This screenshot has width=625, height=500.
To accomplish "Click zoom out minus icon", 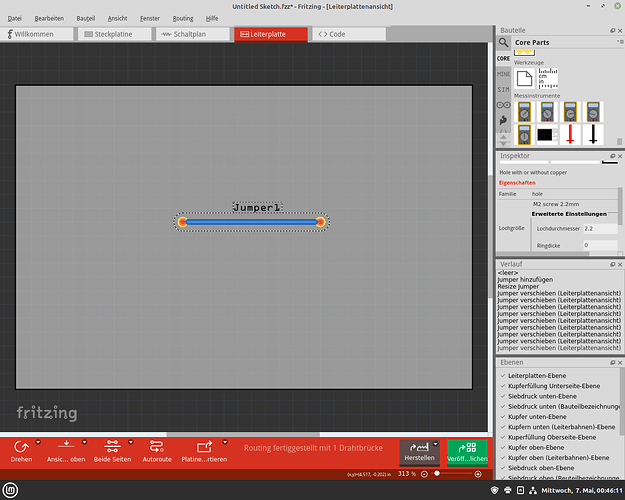I will point(425,474).
